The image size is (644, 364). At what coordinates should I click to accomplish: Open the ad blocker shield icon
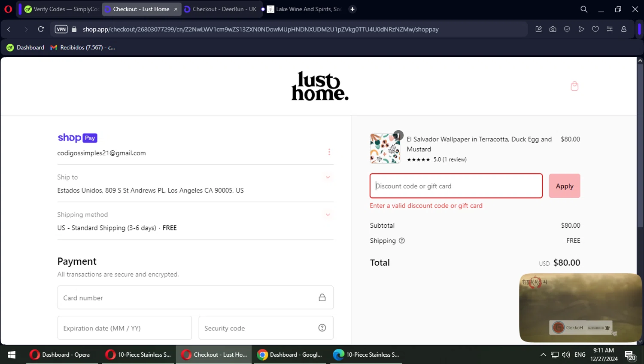coord(567,29)
